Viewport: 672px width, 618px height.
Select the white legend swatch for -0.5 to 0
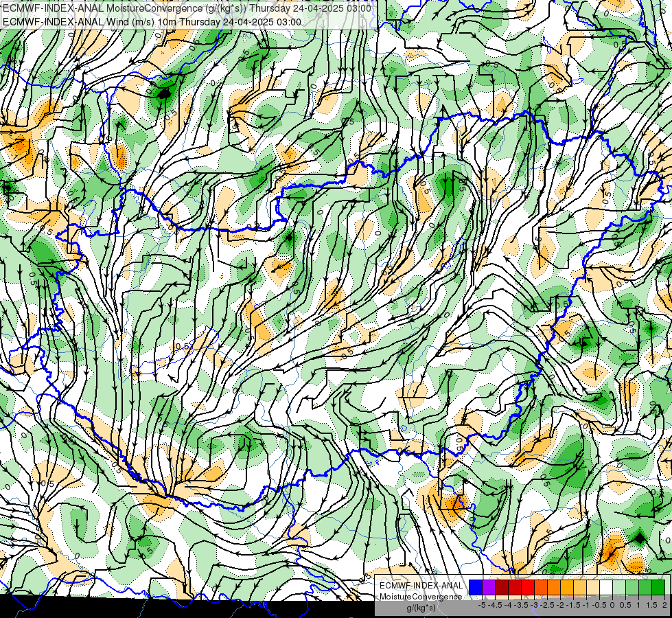pyautogui.click(x=606, y=587)
